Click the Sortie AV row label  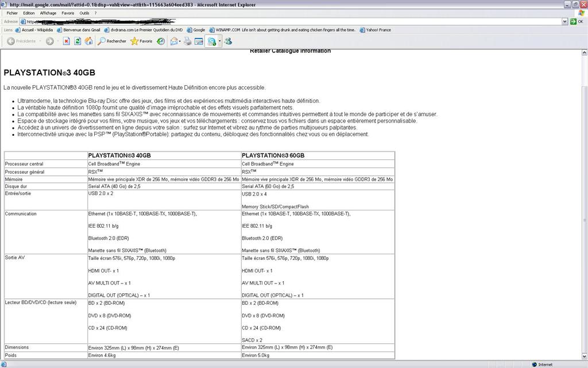[14, 258]
